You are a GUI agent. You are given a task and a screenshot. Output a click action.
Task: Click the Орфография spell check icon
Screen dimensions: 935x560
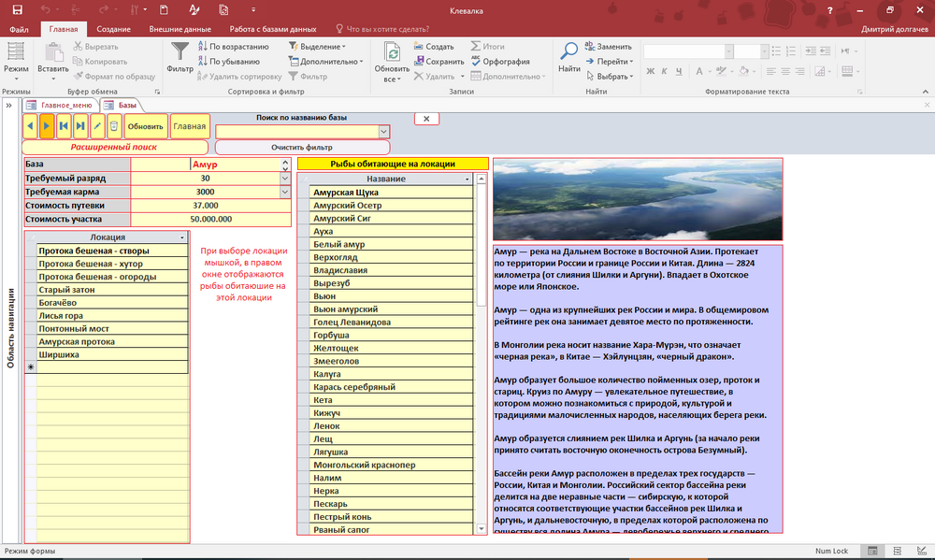coord(476,62)
